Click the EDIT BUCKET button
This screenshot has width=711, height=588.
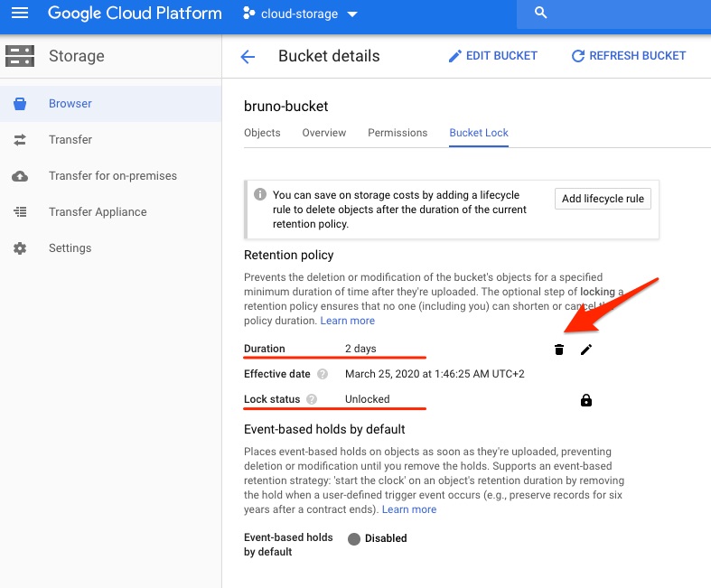[493, 56]
